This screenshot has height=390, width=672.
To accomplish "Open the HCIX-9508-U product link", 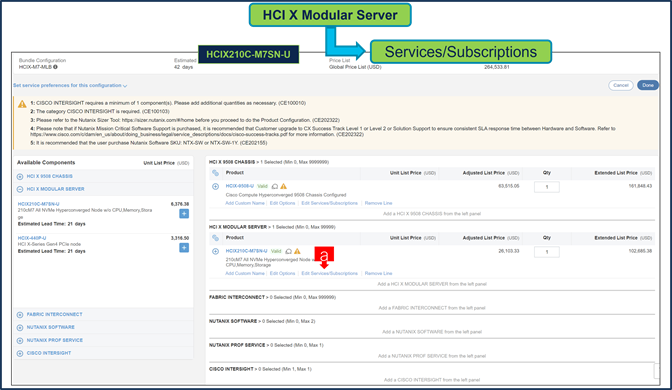I will [x=240, y=186].
